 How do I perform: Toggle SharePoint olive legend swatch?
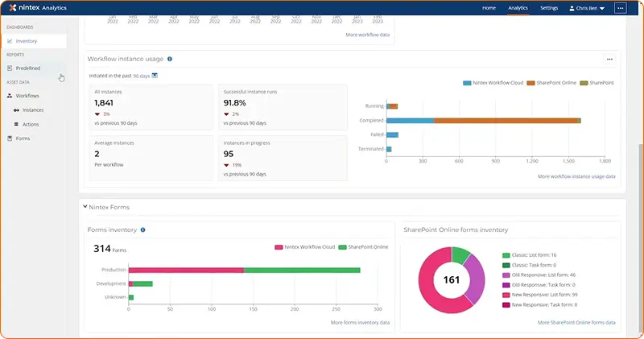(x=584, y=83)
